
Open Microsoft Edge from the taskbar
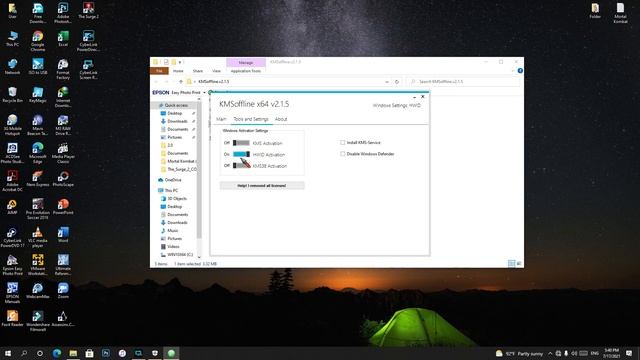pyautogui.click(x=57, y=353)
